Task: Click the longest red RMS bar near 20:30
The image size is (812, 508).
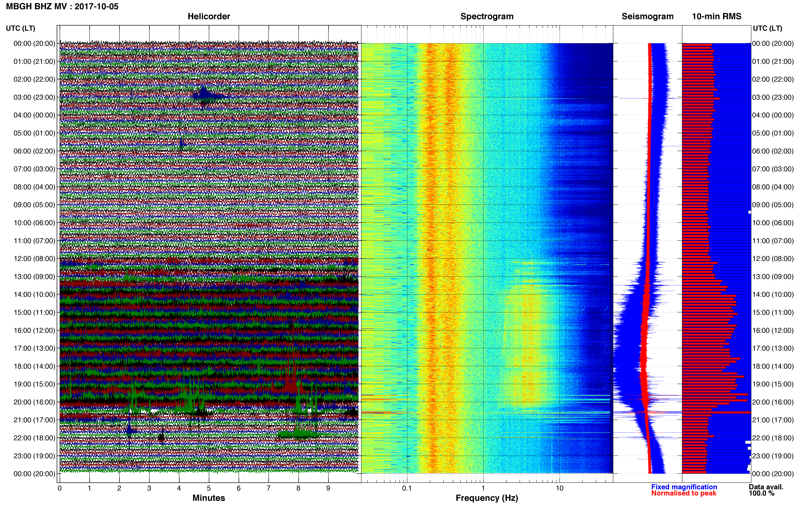Action: click(x=716, y=412)
